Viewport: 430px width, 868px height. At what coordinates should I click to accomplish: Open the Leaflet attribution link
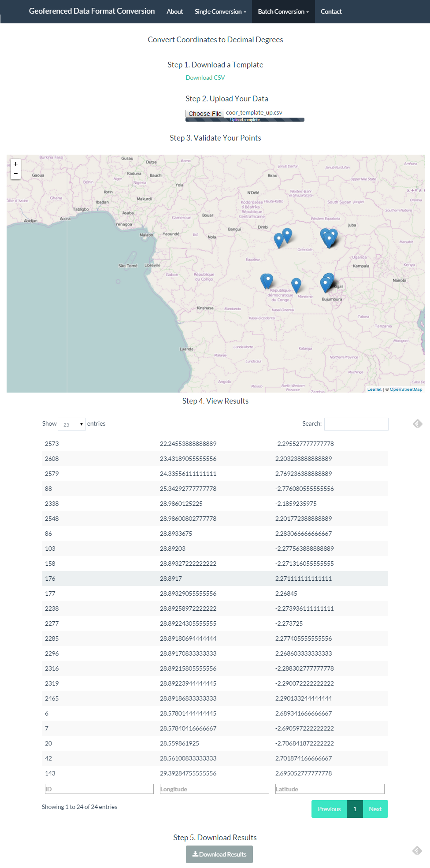click(x=374, y=389)
